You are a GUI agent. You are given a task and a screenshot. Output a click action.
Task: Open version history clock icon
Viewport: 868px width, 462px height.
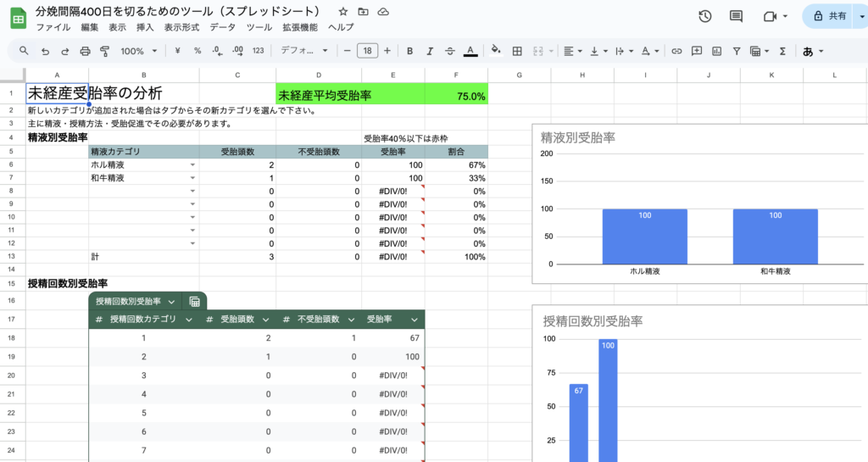(x=704, y=16)
